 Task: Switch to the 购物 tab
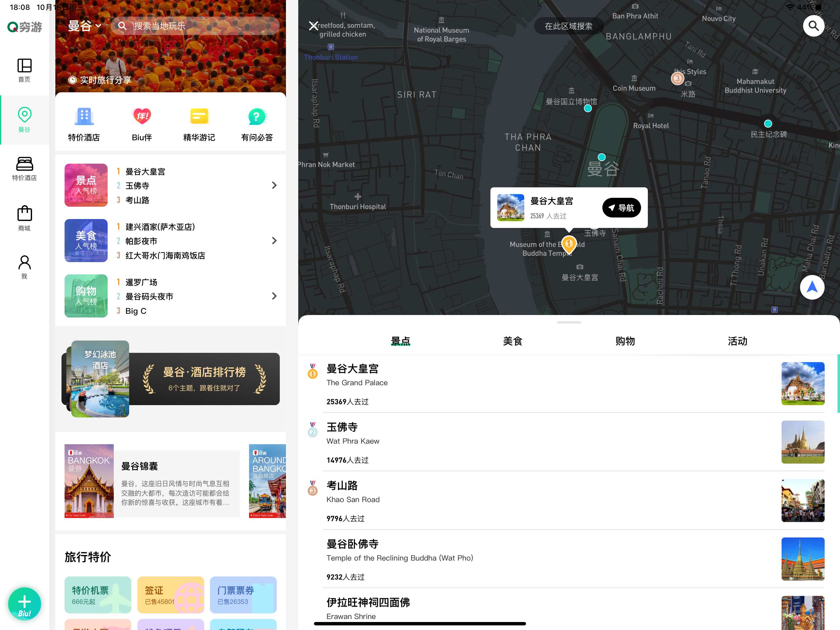(625, 341)
